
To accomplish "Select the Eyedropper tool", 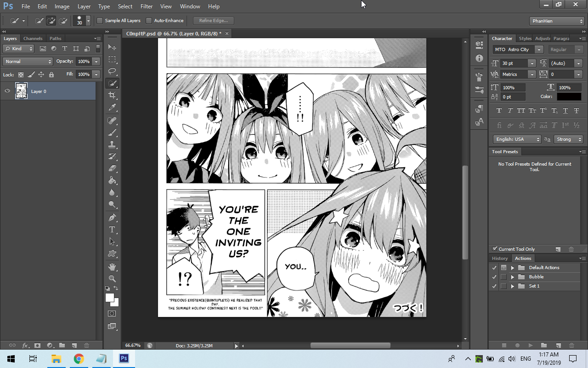I will point(112,107).
